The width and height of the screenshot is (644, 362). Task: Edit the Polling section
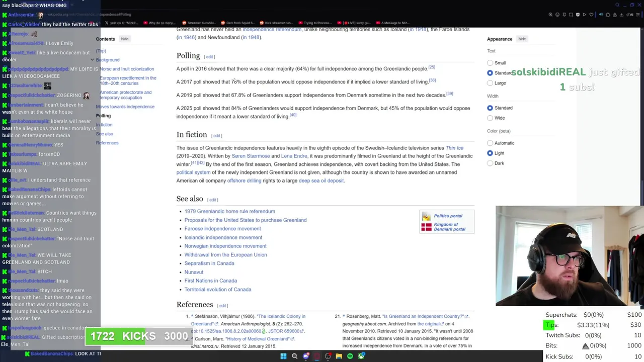(x=209, y=57)
